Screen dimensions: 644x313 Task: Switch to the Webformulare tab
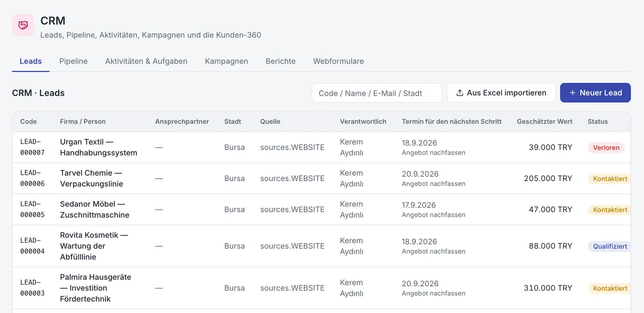point(339,61)
